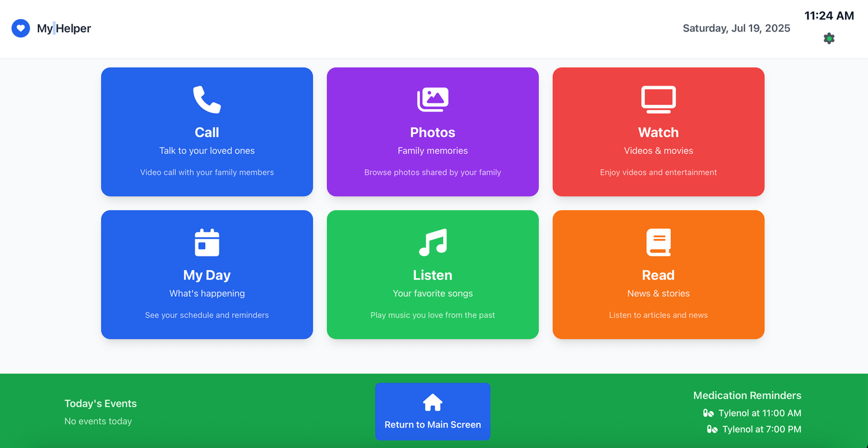Click the 'My Helper' app title
Viewport: 868px width, 448px height.
tap(64, 29)
